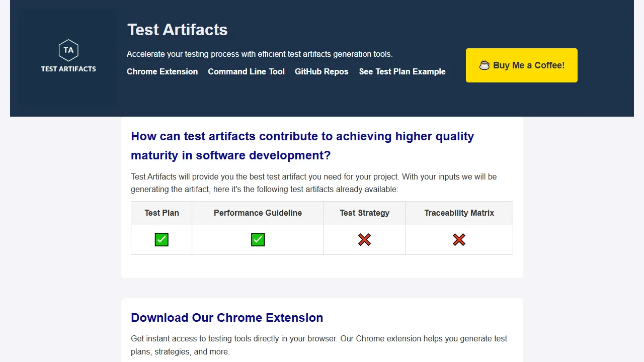Click the red X under Traceability Matrix

click(x=459, y=240)
